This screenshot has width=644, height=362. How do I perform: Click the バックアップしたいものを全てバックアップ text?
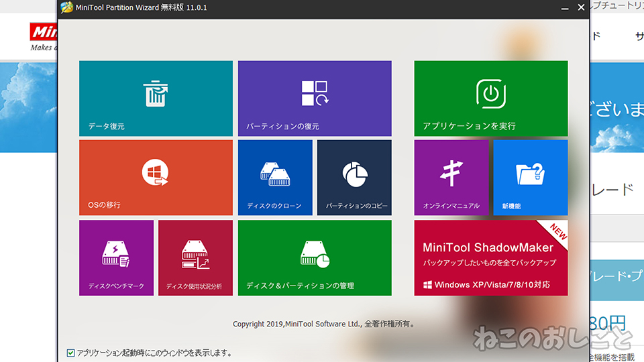click(490, 263)
